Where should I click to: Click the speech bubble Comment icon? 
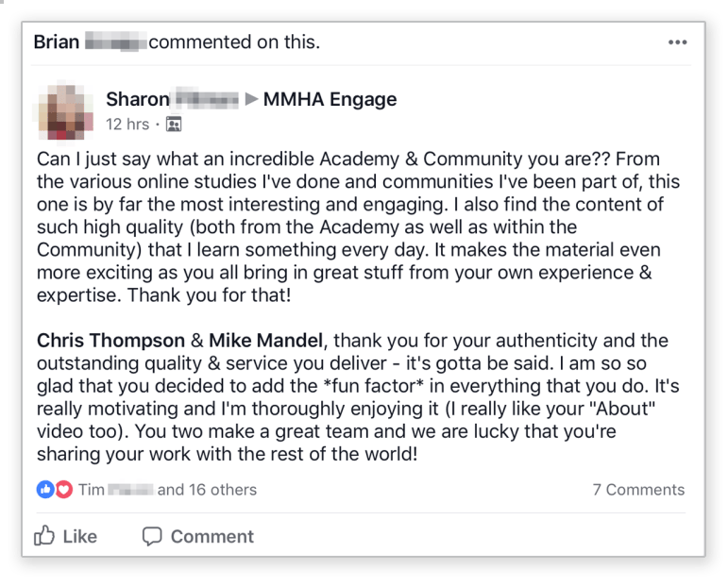click(152, 536)
